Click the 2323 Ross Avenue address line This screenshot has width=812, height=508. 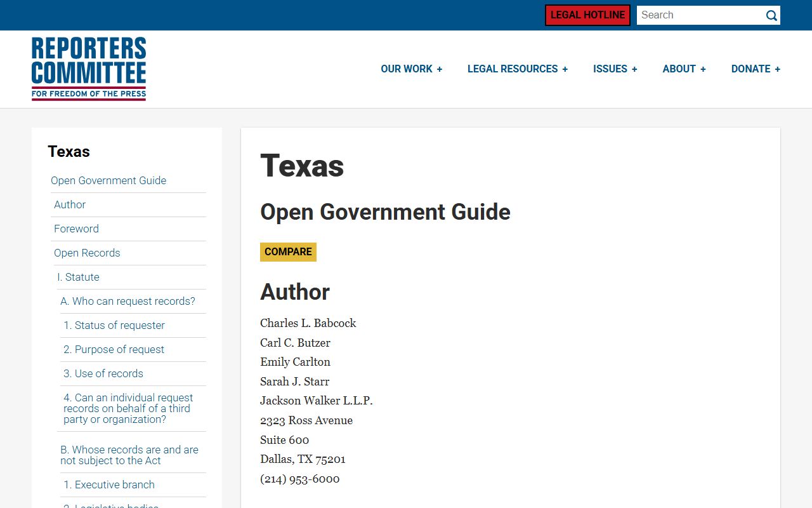(x=306, y=420)
